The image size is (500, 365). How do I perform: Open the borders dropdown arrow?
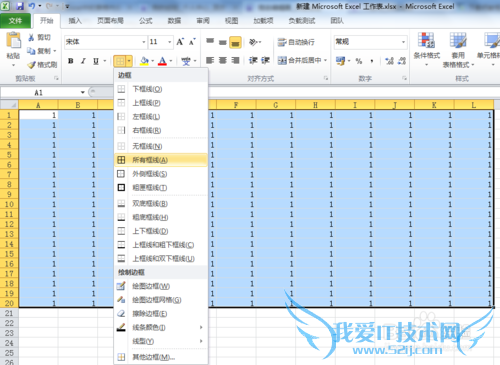point(129,61)
